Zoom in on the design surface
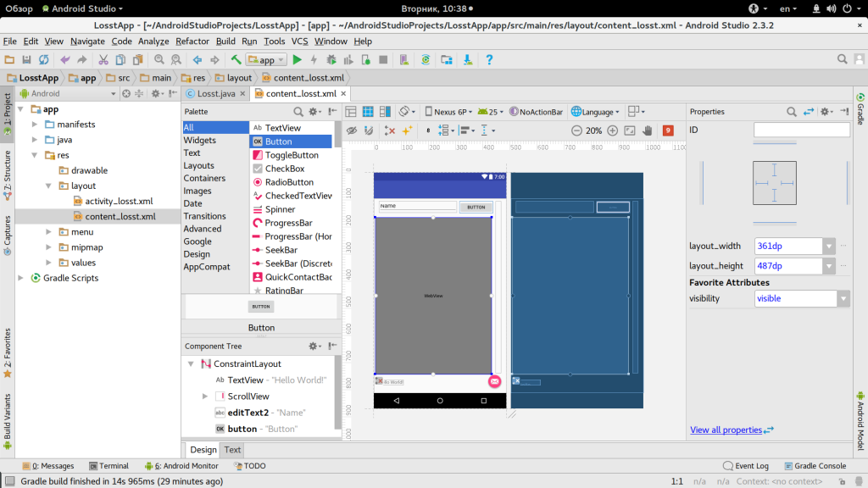Screen dimensions: 868x488 tap(611, 130)
